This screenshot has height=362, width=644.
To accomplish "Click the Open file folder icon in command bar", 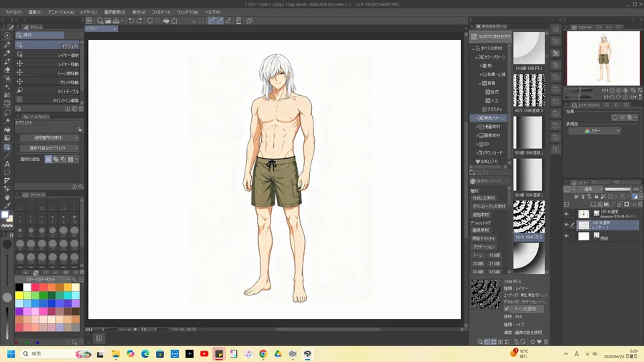I will (x=108, y=21).
